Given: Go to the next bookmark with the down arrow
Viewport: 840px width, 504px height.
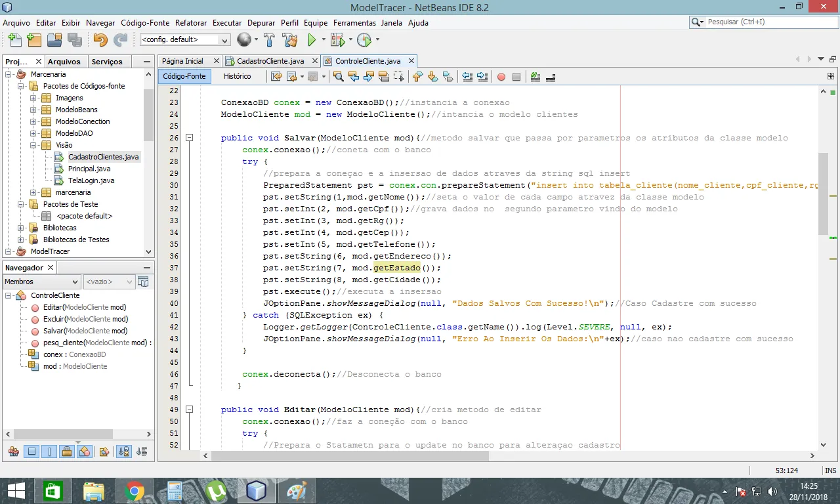Looking at the screenshot, I should tap(432, 77).
